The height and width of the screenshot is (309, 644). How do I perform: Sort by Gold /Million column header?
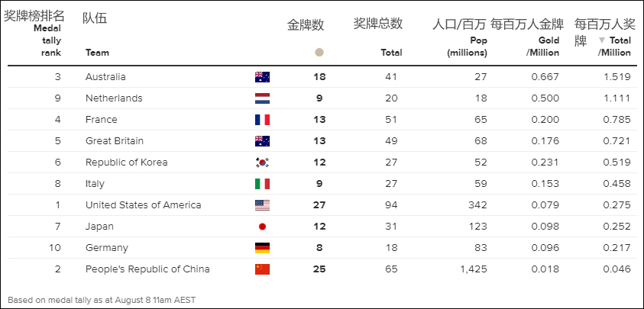(x=542, y=47)
